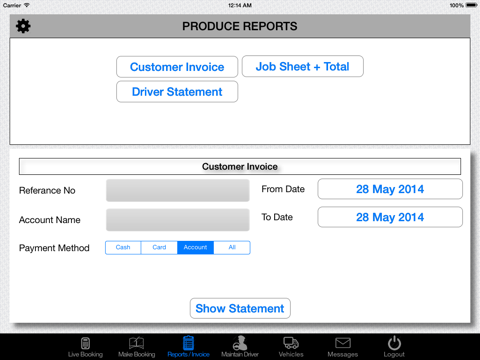Tap the Wi-Fi icon in status bar

(27, 5)
